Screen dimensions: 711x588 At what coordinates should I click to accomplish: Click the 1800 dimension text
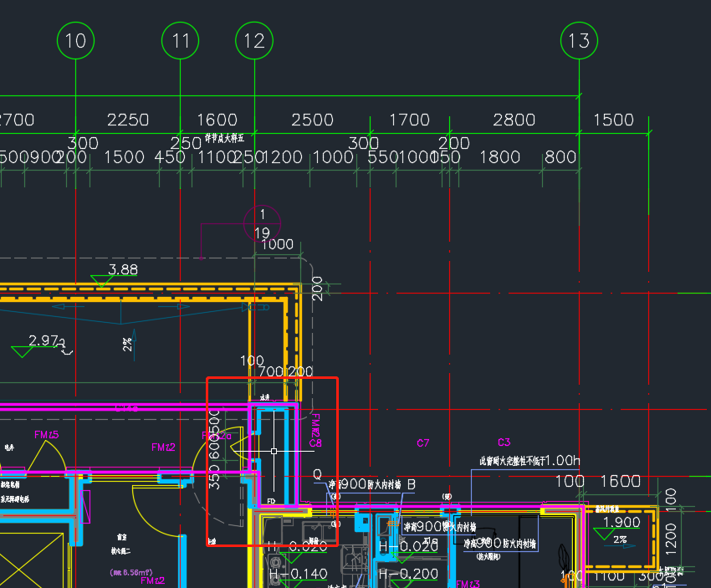[x=499, y=157]
